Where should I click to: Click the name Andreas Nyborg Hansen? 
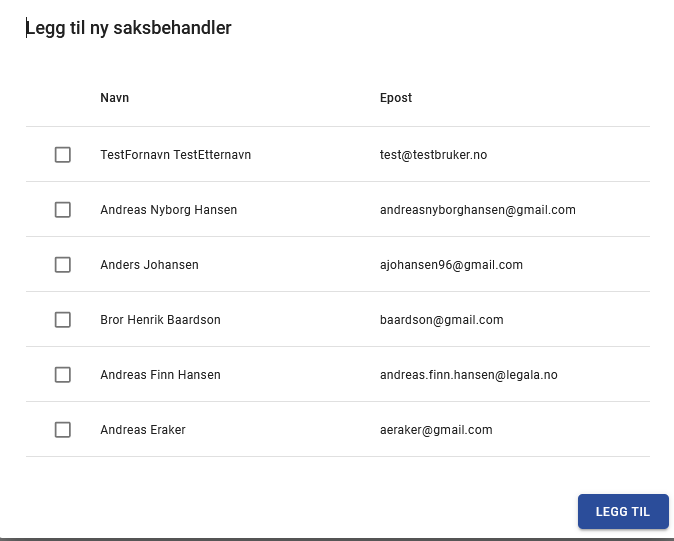[169, 210]
